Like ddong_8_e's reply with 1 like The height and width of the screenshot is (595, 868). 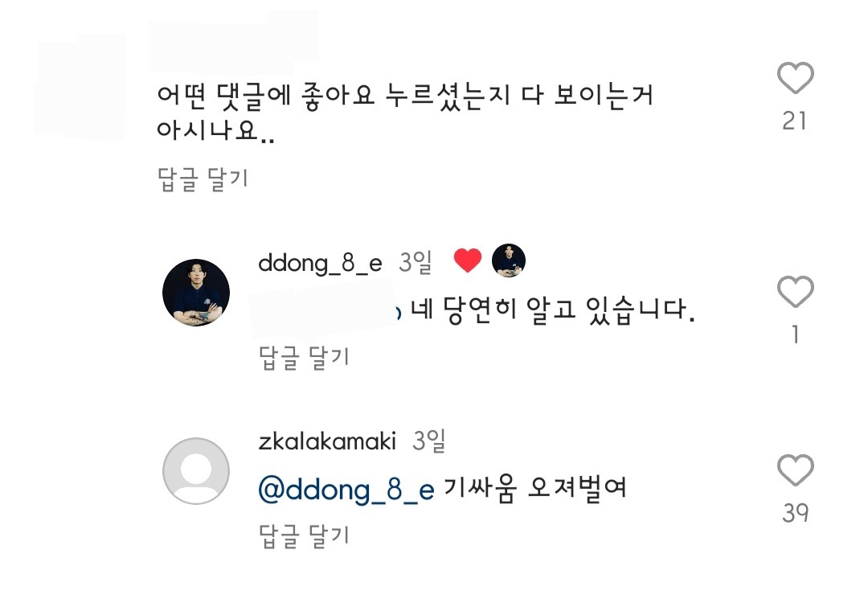pos(795,291)
